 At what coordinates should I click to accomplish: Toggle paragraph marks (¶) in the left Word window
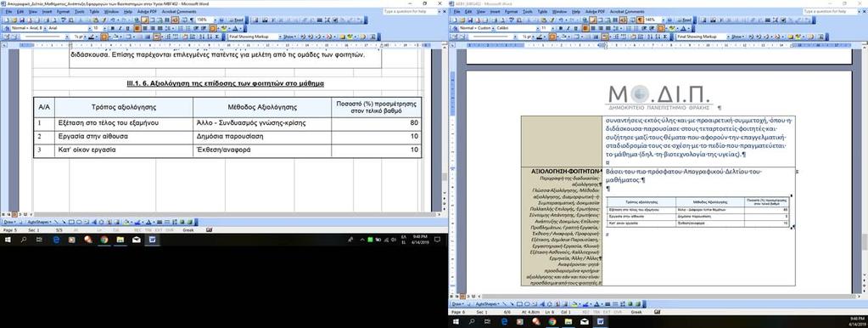[192, 20]
